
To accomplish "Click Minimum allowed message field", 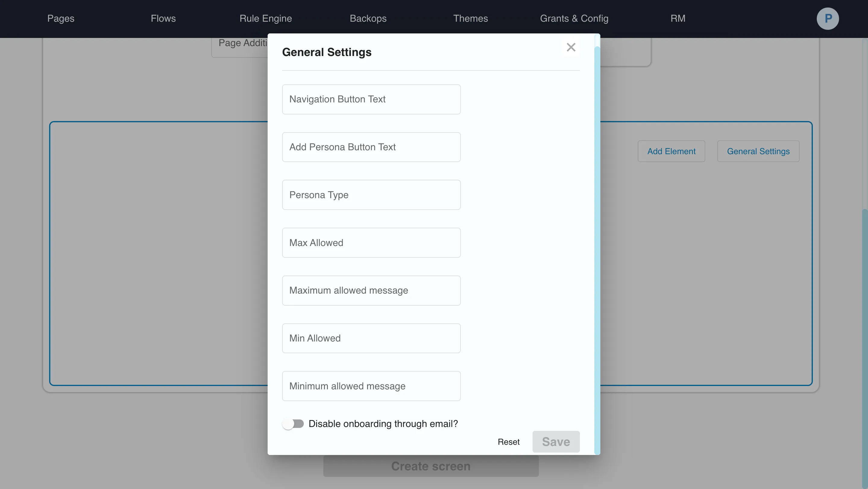I will pos(371,386).
